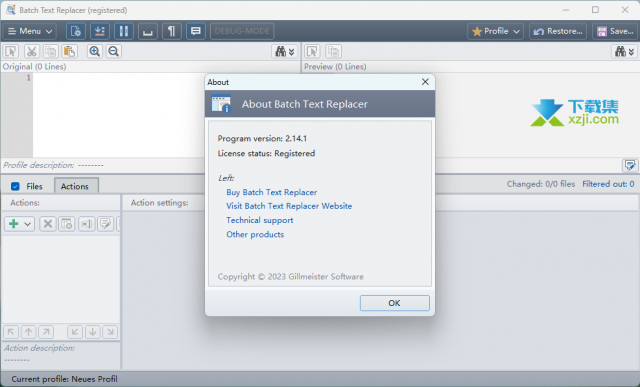Click the Cut scissors icon
640x387 pixels.
coord(31,51)
